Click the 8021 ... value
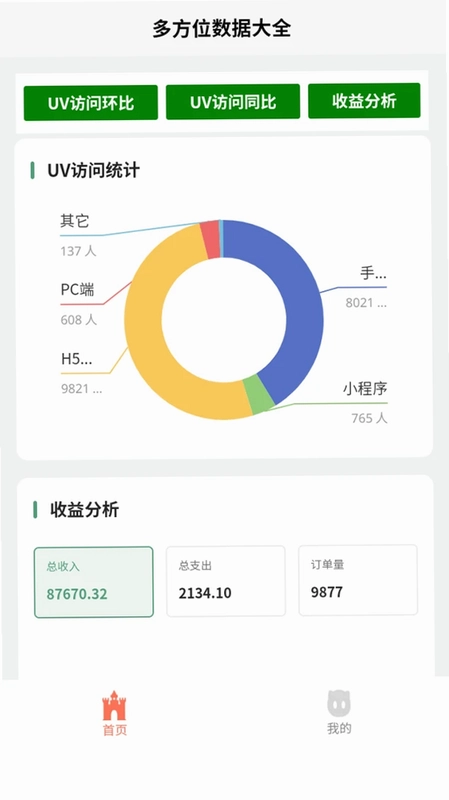 coord(366,303)
